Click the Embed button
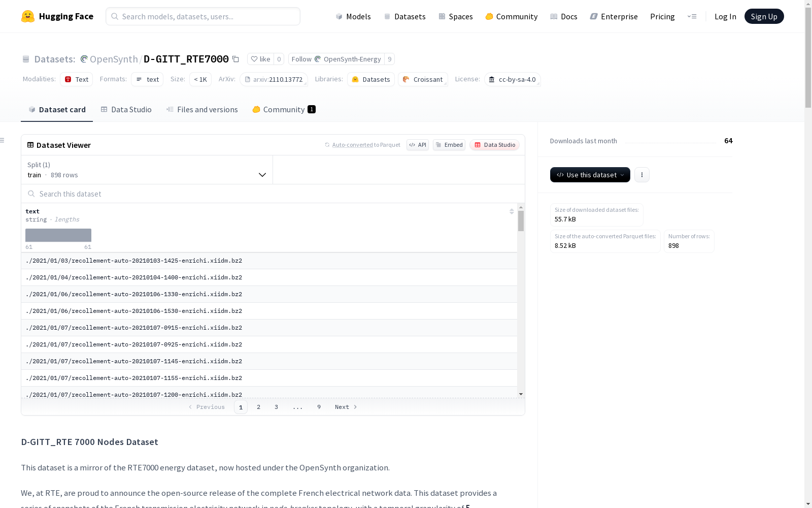This screenshot has width=812, height=508. pyautogui.click(x=449, y=145)
